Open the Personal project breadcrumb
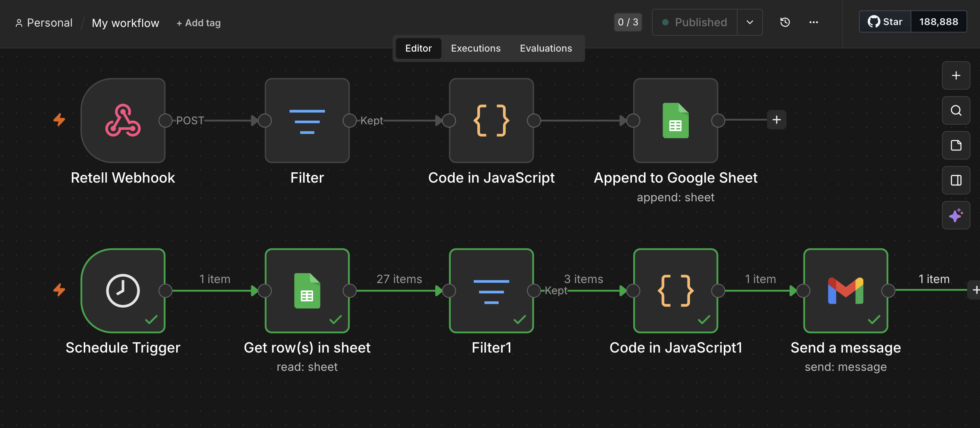This screenshot has height=428, width=980. [44, 23]
